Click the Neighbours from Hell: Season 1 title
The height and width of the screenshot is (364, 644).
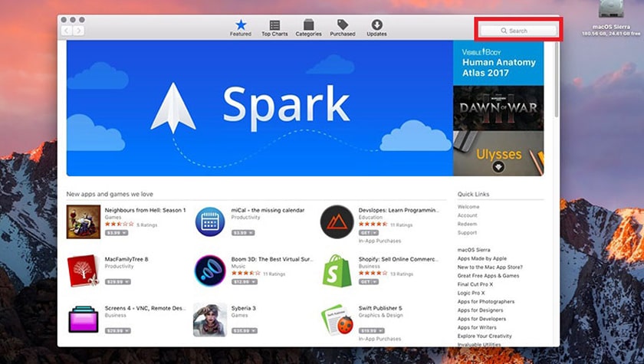pyautogui.click(x=146, y=210)
